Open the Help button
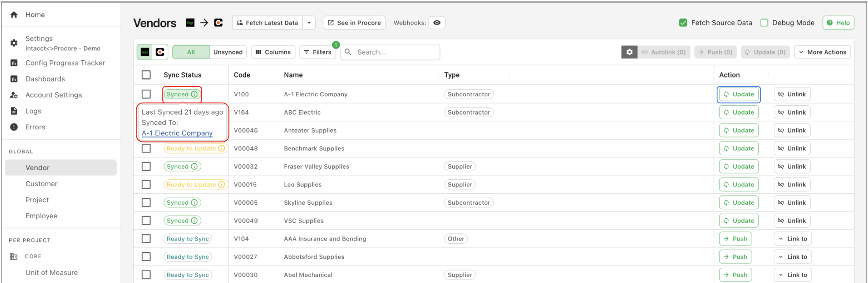 tap(838, 23)
